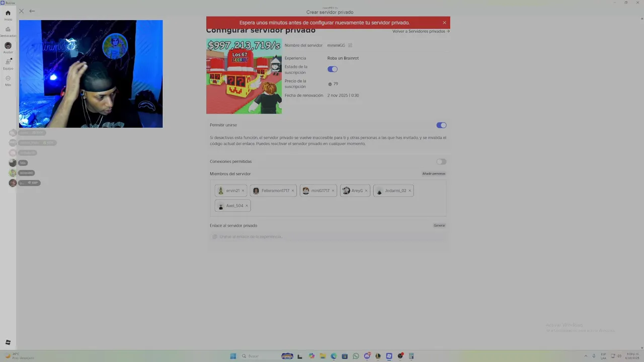The image size is (644, 362).
Task: Click the Añadir personas button
Action: 434,173
